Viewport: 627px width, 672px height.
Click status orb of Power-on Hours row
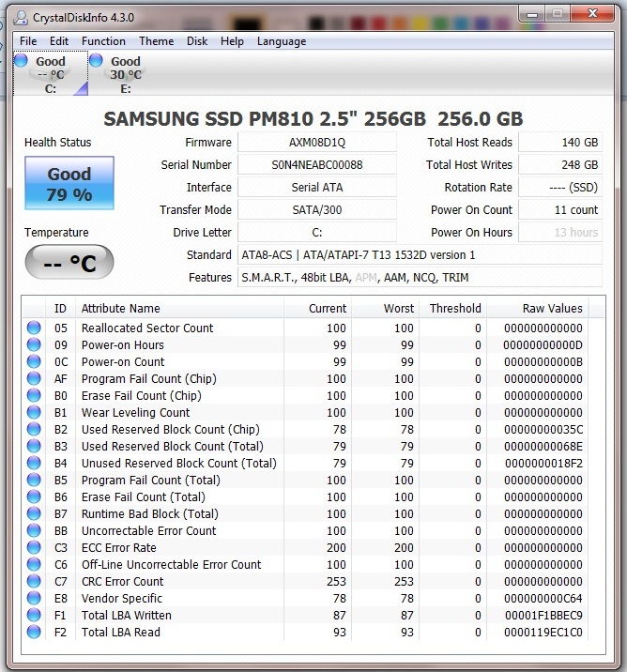pos(34,344)
